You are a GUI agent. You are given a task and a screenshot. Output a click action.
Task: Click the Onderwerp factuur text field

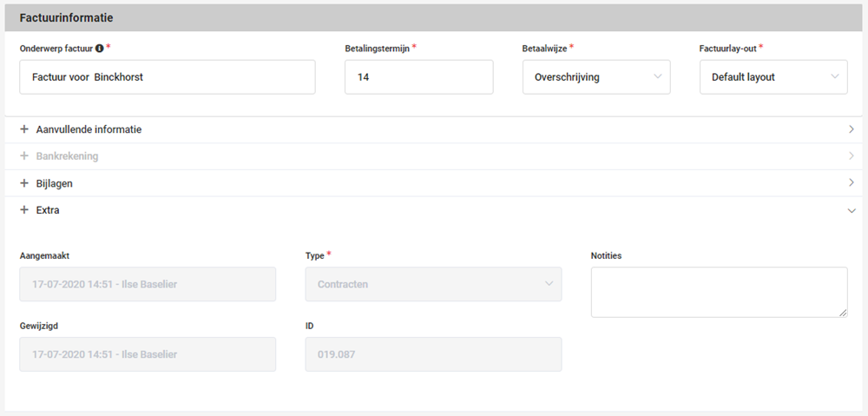point(168,77)
